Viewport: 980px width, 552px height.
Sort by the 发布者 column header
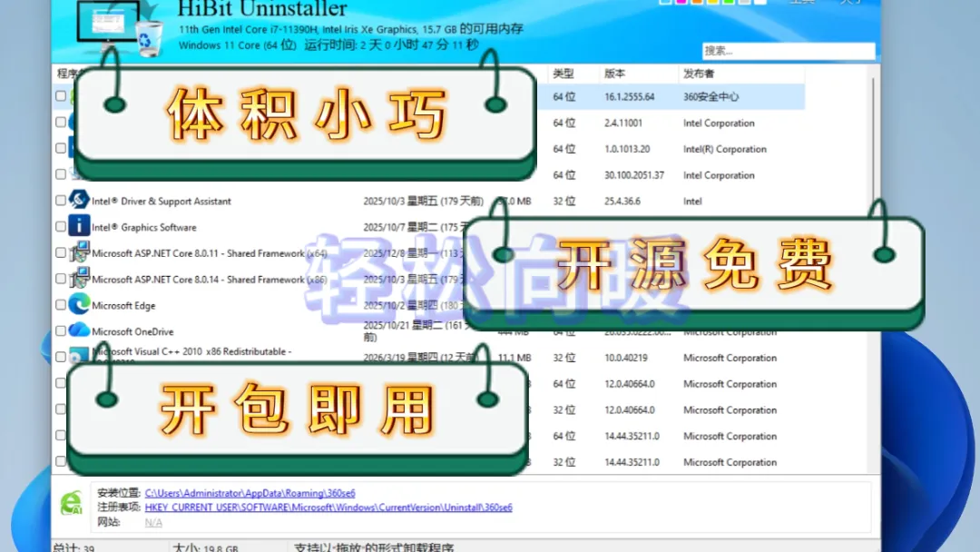click(699, 74)
